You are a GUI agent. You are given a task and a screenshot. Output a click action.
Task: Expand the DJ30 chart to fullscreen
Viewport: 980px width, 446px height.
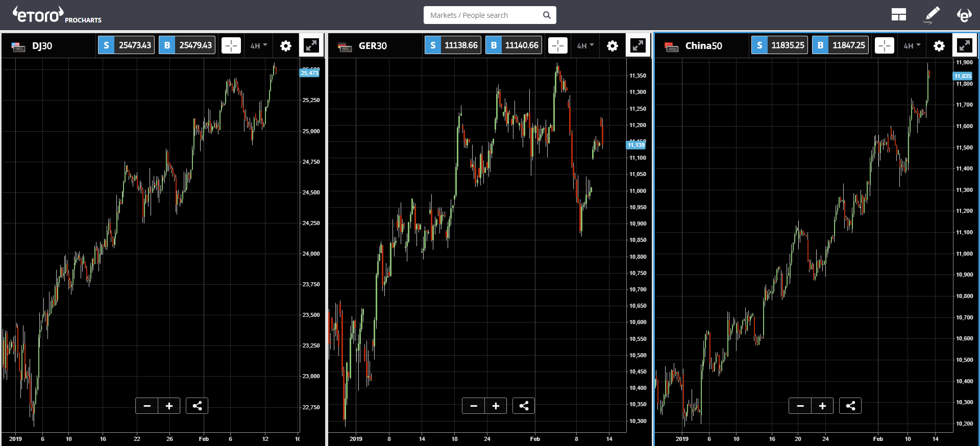coord(311,45)
